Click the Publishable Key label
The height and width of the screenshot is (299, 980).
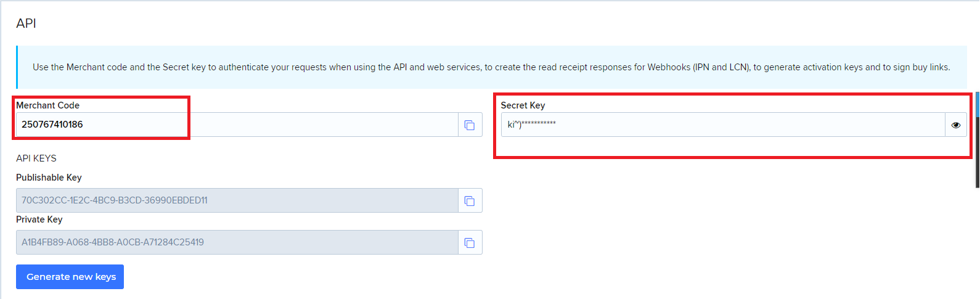49,178
